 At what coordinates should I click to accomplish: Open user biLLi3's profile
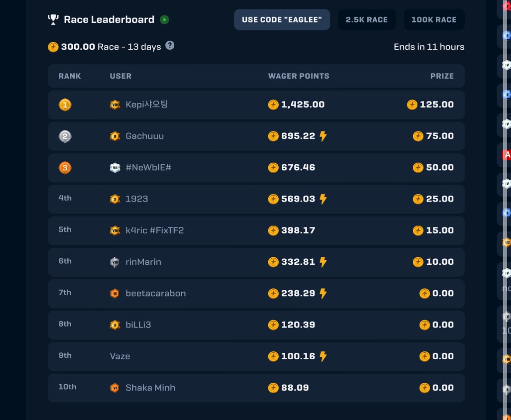138,325
